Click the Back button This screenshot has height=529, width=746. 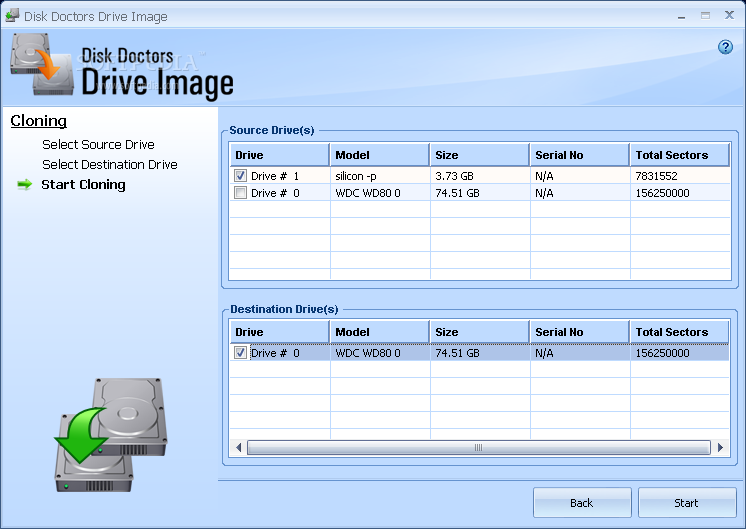(582, 503)
